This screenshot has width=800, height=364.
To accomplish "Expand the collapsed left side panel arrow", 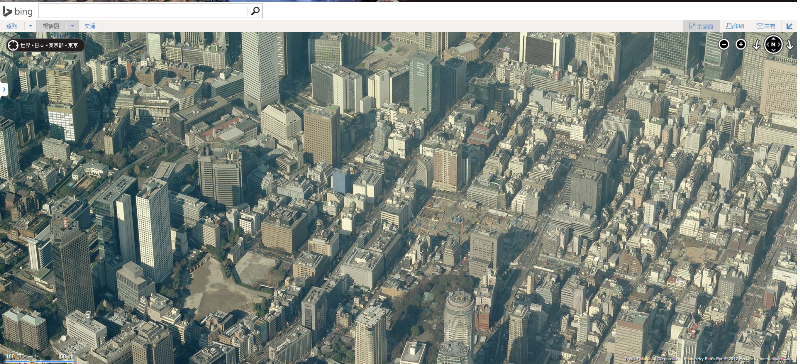I will pos(4,89).
